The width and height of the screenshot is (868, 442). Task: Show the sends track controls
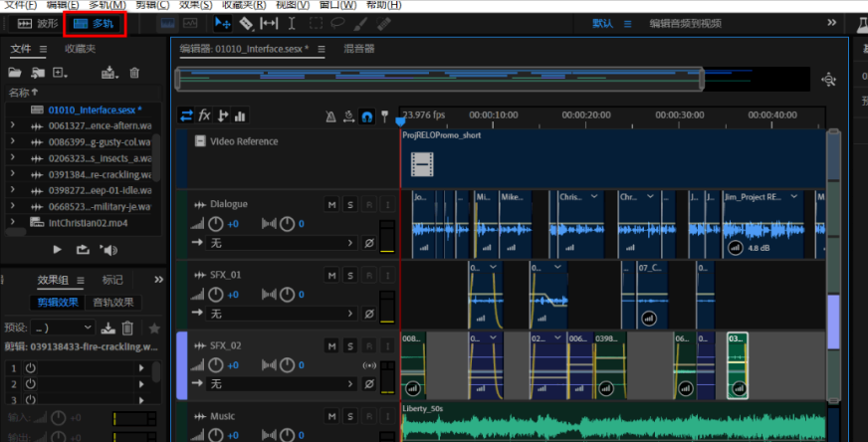[223, 115]
